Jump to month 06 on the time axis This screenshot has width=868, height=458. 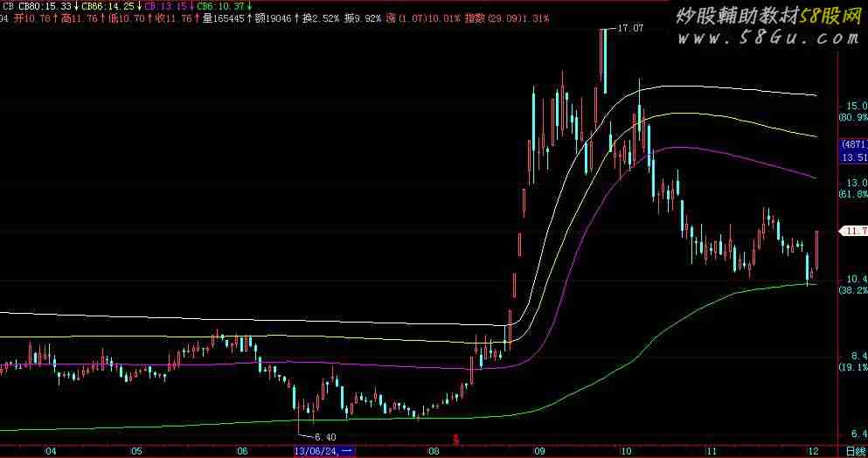click(x=242, y=451)
